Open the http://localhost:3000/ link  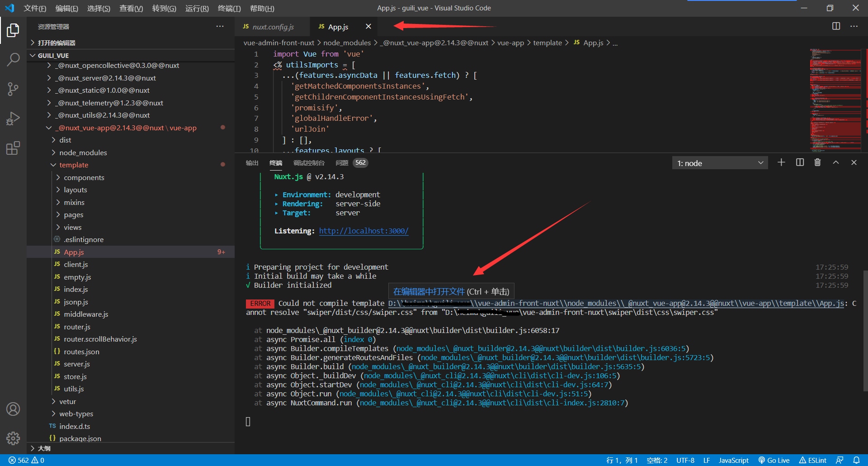(363, 231)
